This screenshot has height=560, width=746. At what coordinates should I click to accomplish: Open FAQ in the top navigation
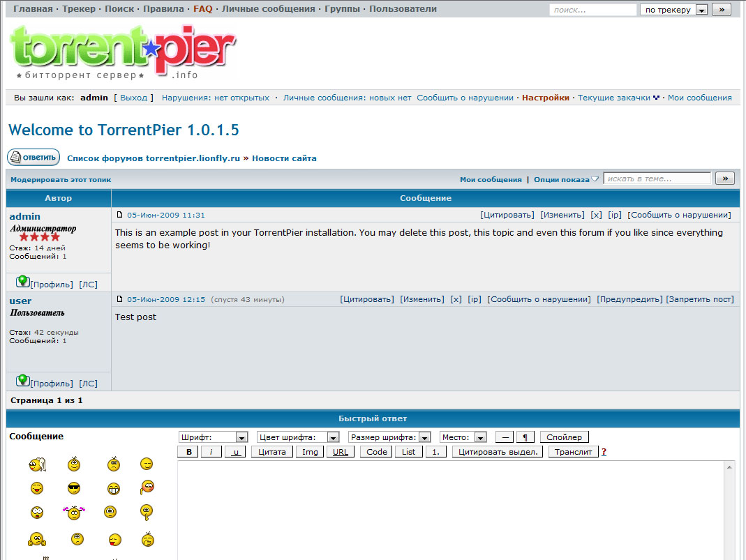coord(202,9)
